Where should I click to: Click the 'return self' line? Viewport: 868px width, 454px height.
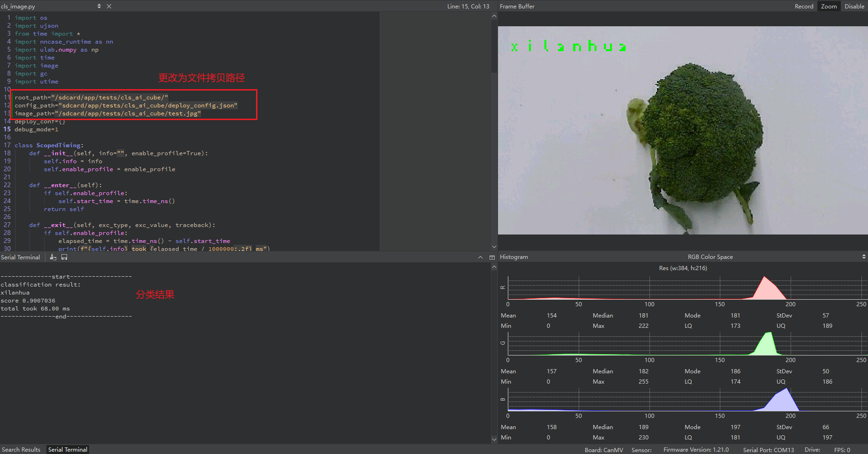tap(64, 209)
